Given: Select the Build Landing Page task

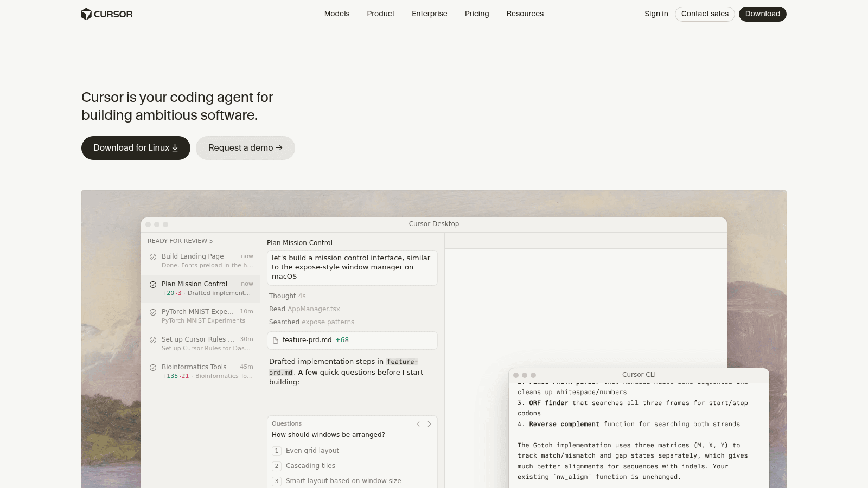Looking at the screenshot, I should point(201,261).
